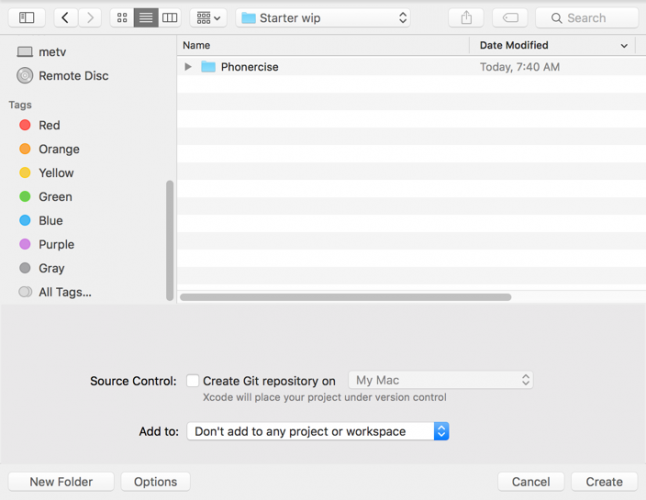
Task: Open the Add to project dropdown
Action: pyautogui.click(x=318, y=431)
